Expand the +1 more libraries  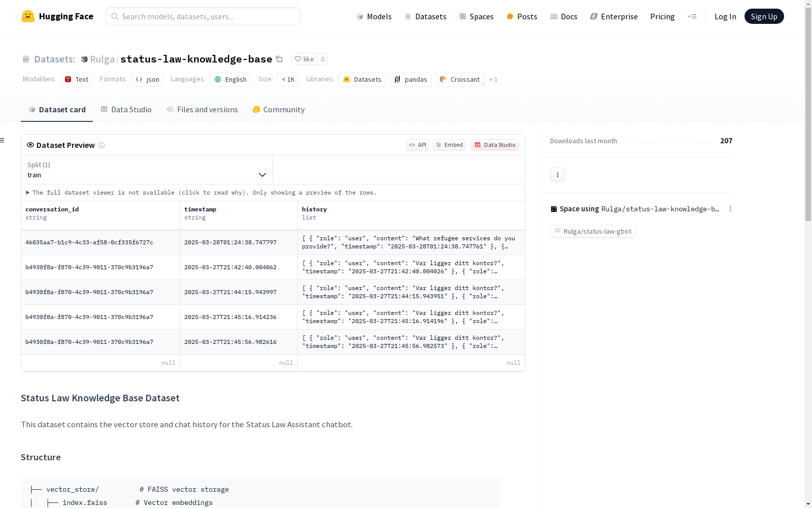pos(493,80)
